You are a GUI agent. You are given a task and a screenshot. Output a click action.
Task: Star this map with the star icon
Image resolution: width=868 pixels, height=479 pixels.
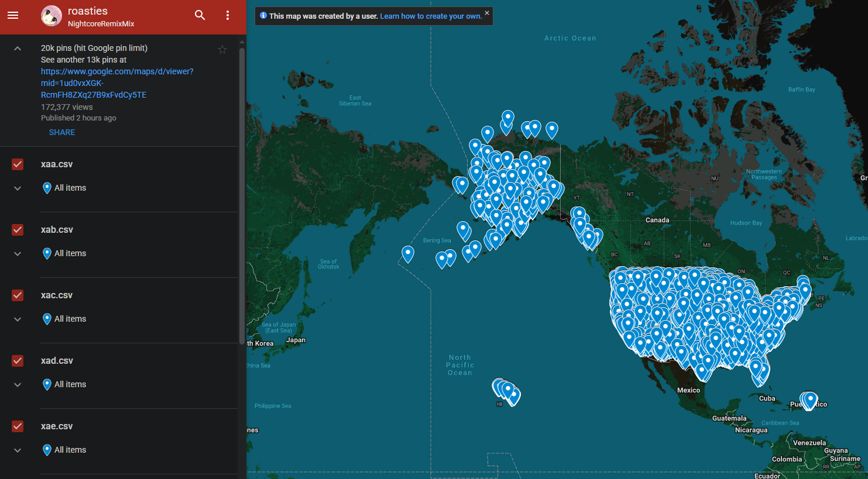(x=222, y=50)
